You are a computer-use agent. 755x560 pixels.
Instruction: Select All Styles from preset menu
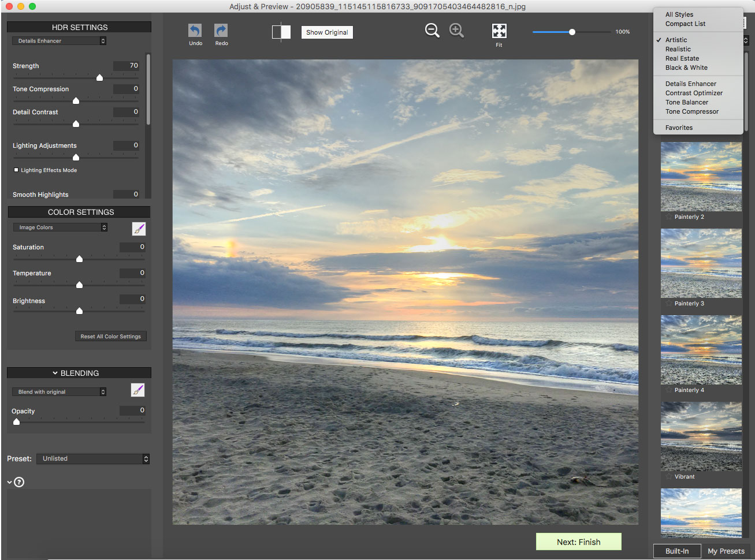coord(679,14)
